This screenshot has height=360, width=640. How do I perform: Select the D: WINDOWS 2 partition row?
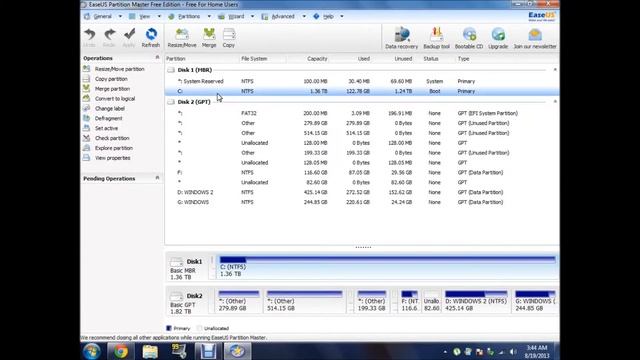(362, 192)
